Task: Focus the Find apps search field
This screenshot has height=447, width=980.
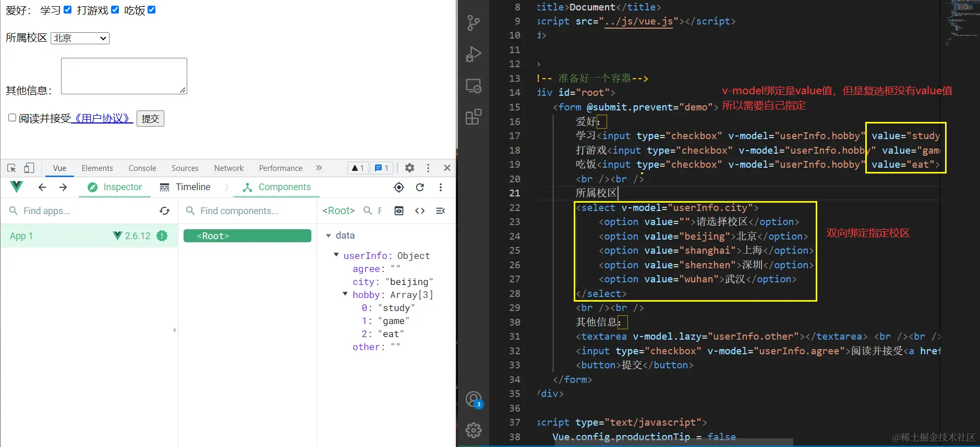Action: [x=83, y=210]
